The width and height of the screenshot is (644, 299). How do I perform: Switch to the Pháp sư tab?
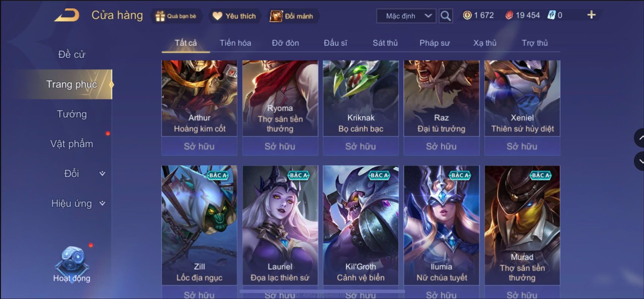(434, 43)
